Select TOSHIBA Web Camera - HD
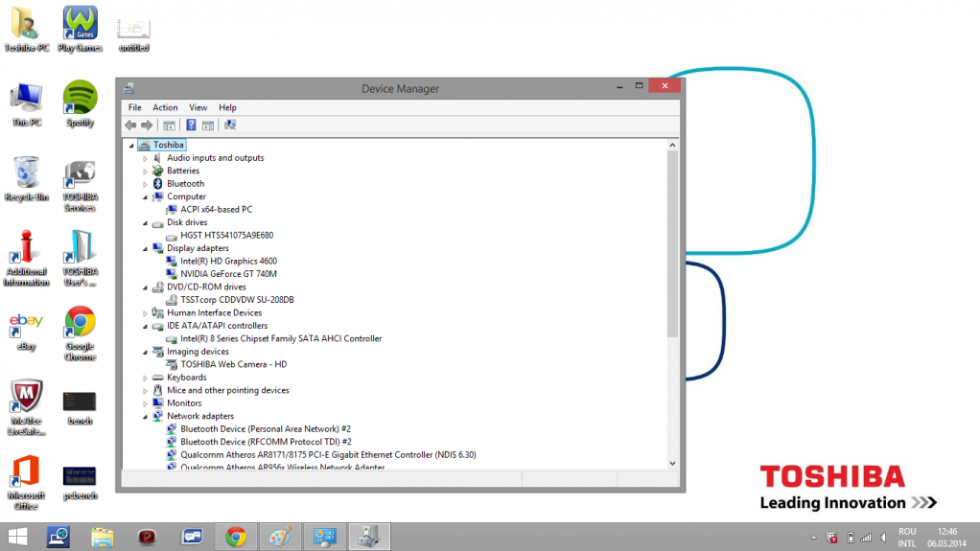The width and height of the screenshot is (980, 551). pyautogui.click(x=234, y=364)
